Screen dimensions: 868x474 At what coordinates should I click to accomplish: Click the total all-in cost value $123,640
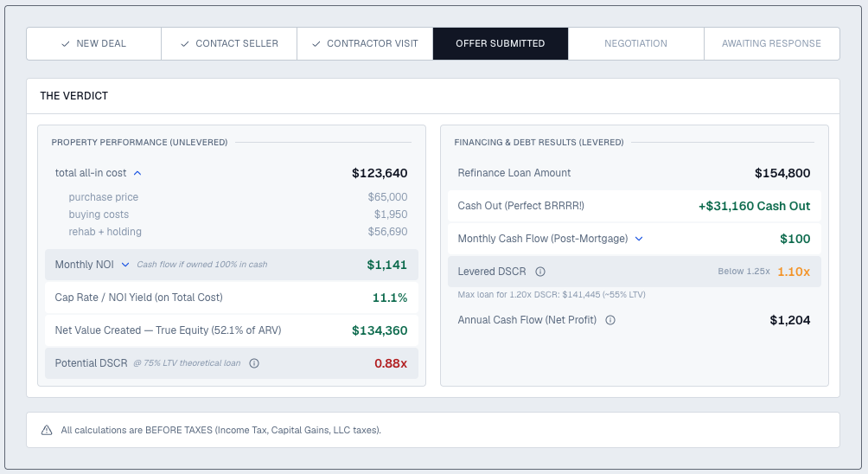380,173
